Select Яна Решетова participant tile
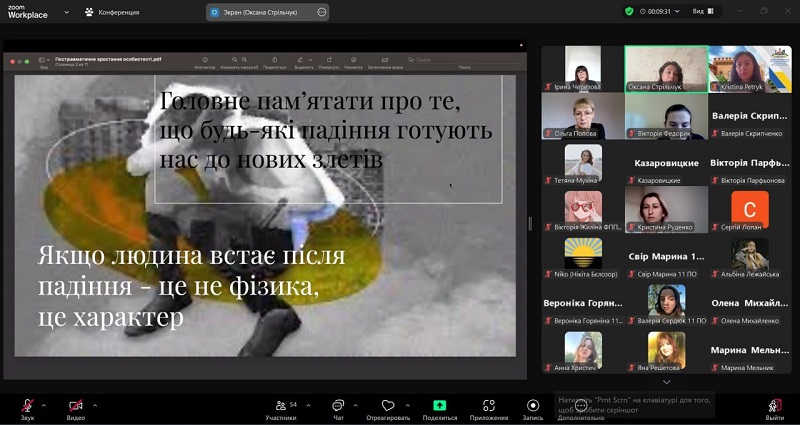 coord(666,351)
